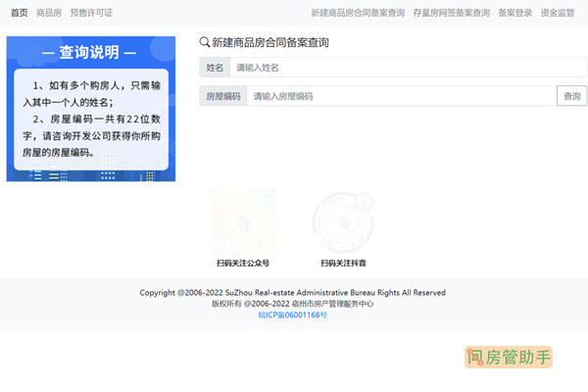Screen dimensions: 588x392
Task: Open the 皖ICP备06001168号 link
Action: [x=292, y=315]
